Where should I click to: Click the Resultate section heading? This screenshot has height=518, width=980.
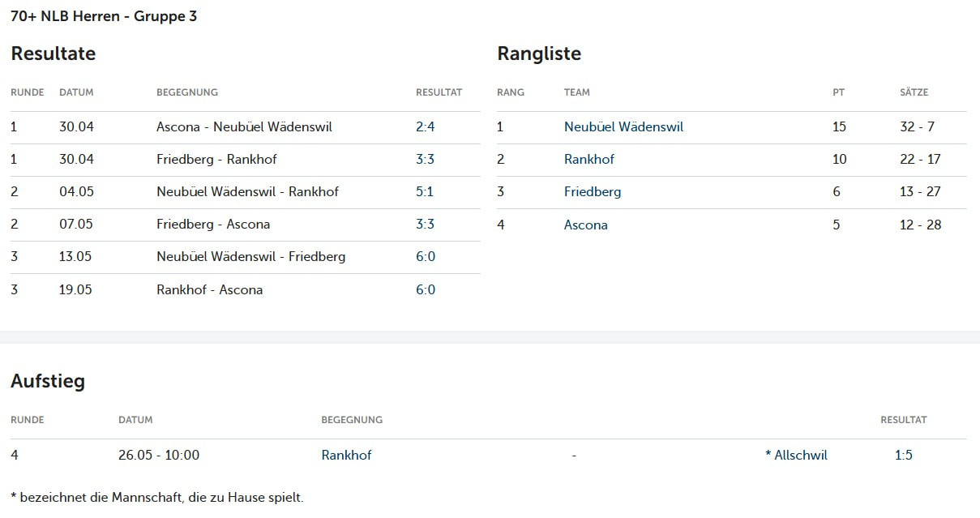click(x=53, y=54)
